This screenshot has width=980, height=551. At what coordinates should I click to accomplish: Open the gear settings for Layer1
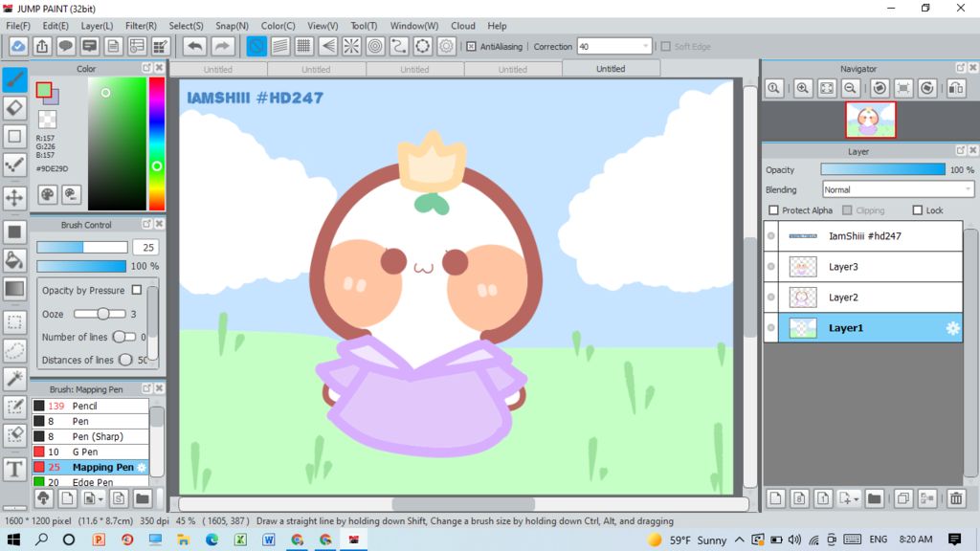[952, 328]
